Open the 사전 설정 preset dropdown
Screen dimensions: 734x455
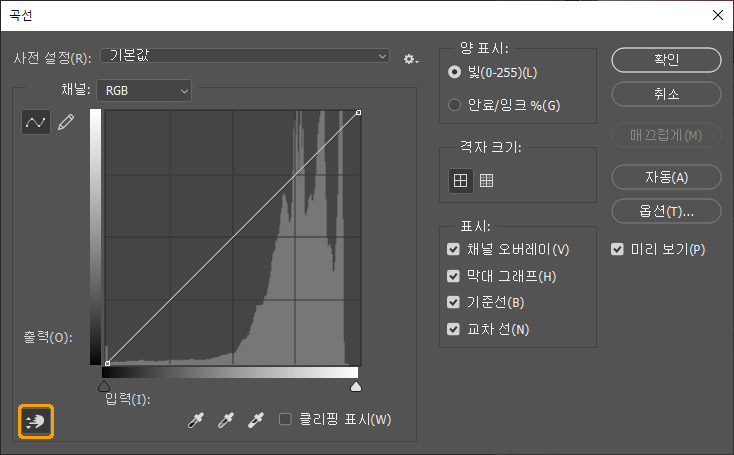coord(245,56)
